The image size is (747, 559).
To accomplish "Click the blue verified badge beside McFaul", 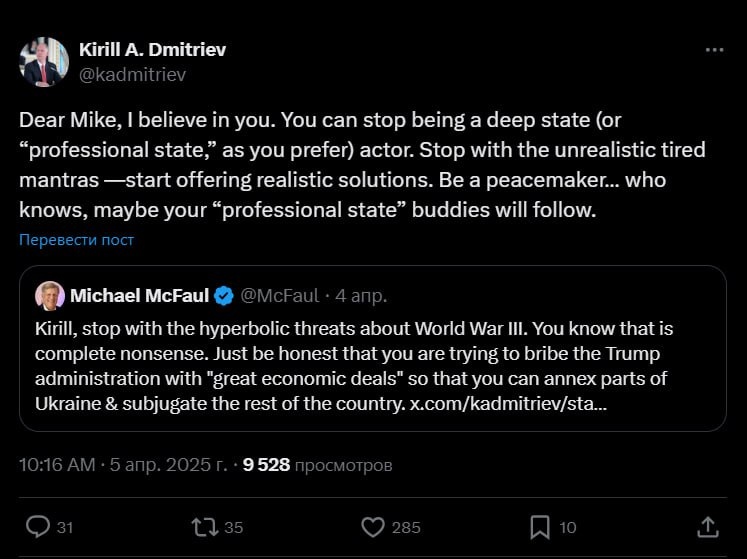I will click(225, 295).
